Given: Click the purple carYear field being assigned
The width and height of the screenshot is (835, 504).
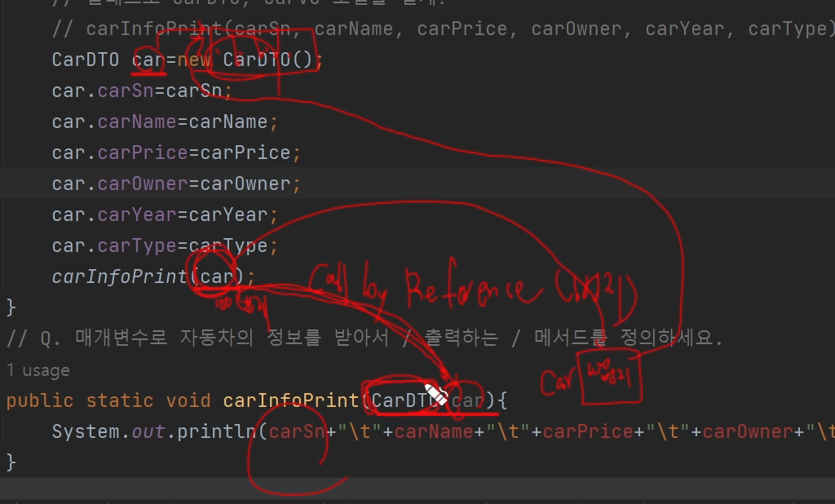Looking at the screenshot, I should click(137, 214).
